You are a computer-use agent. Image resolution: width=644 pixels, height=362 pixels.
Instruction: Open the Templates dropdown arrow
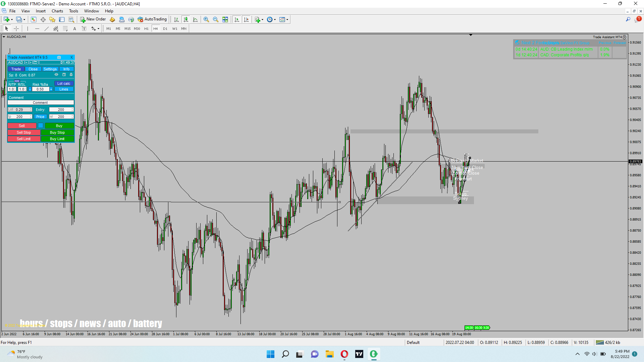tap(287, 19)
